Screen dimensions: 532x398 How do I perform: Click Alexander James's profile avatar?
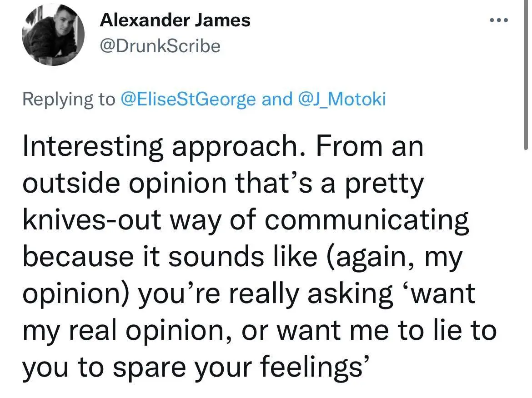[x=53, y=35]
